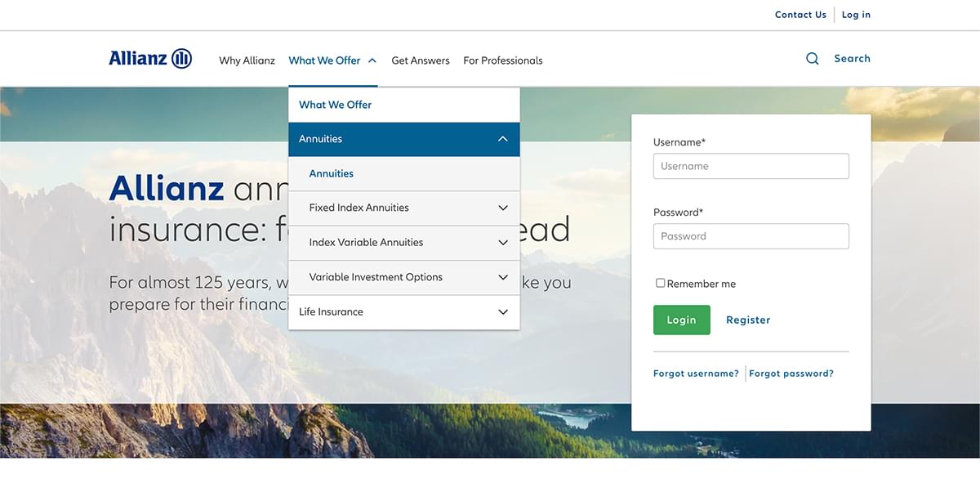Collapse the highlighted Annuities section chevron
The width and height of the screenshot is (980, 497).
[x=503, y=139]
